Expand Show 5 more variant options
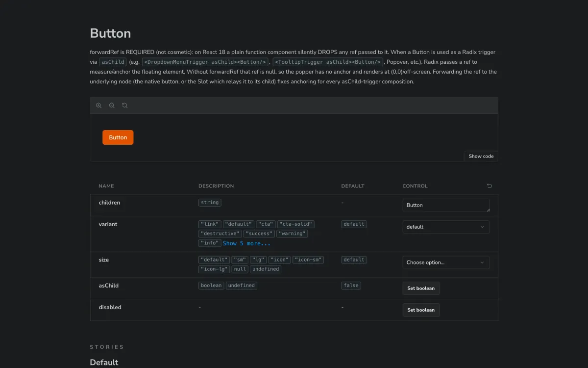 (246, 243)
